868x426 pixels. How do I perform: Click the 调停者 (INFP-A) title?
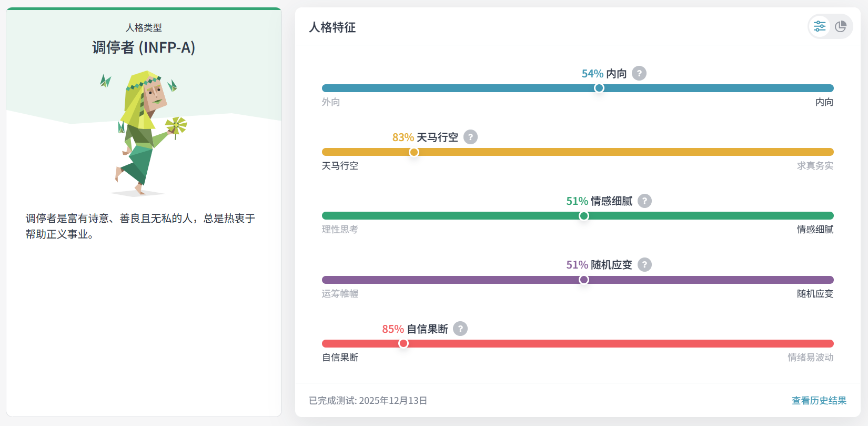click(144, 47)
